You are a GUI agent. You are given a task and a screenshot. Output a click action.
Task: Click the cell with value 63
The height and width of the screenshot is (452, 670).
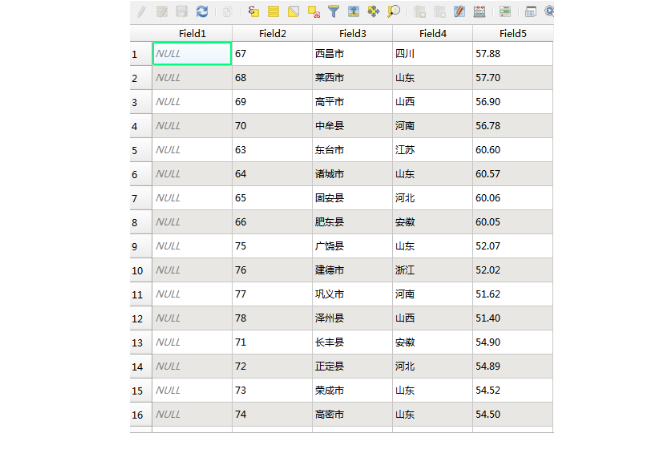273,150
